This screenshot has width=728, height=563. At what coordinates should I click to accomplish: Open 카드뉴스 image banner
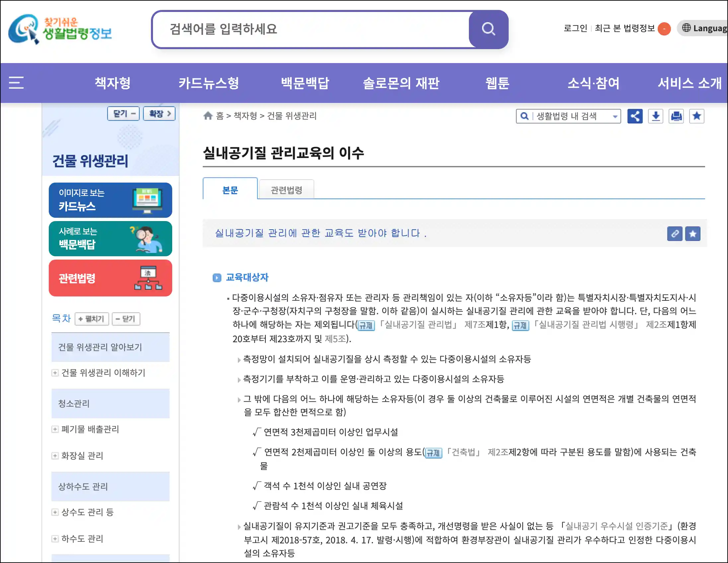click(110, 200)
